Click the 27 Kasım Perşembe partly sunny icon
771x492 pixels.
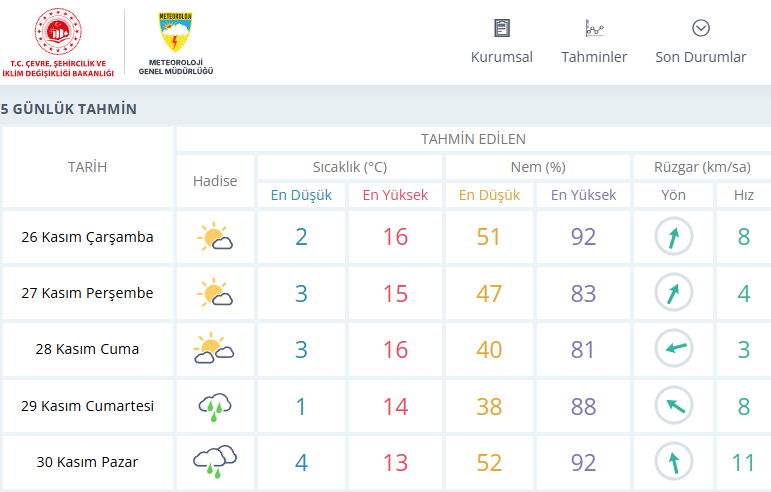tap(215, 294)
